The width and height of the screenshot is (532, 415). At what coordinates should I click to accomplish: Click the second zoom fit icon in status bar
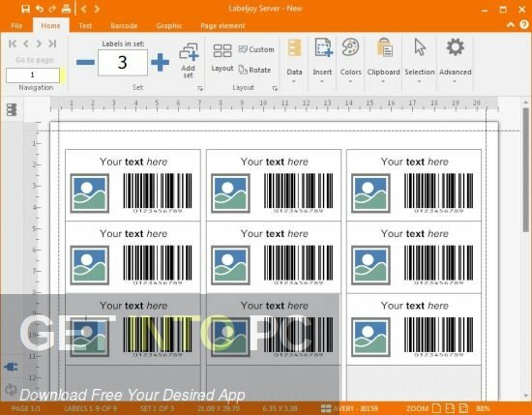(x=450, y=408)
